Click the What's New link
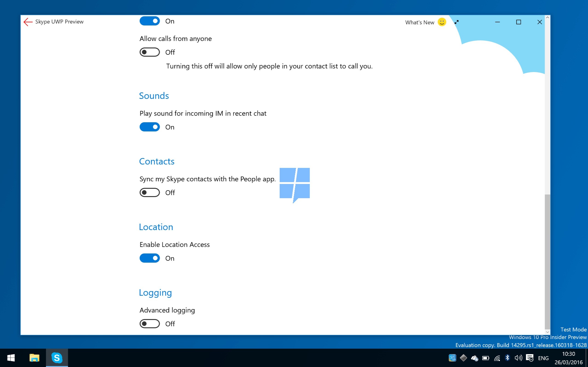The width and height of the screenshot is (588, 367). pos(419,22)
